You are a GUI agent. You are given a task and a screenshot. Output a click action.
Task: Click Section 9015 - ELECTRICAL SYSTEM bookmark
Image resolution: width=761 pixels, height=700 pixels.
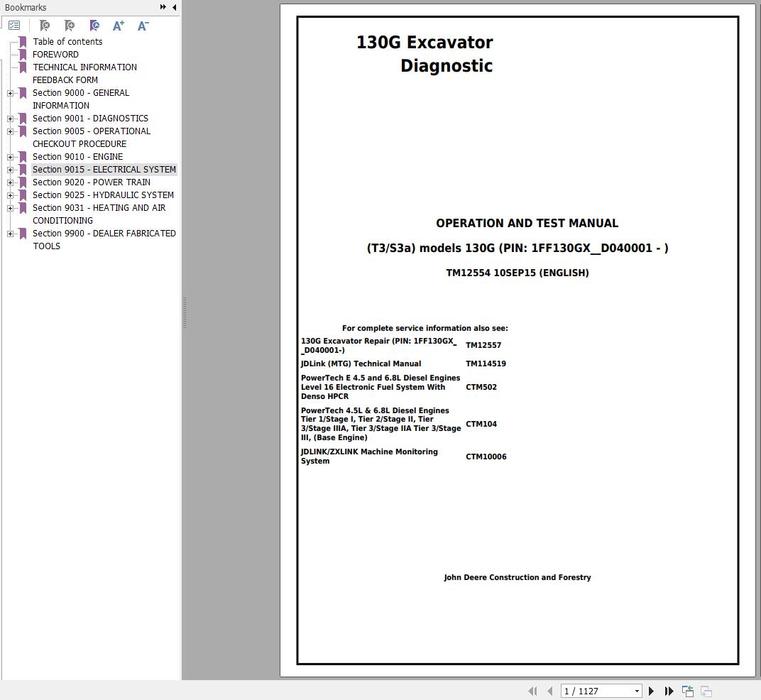pos(104,170)
